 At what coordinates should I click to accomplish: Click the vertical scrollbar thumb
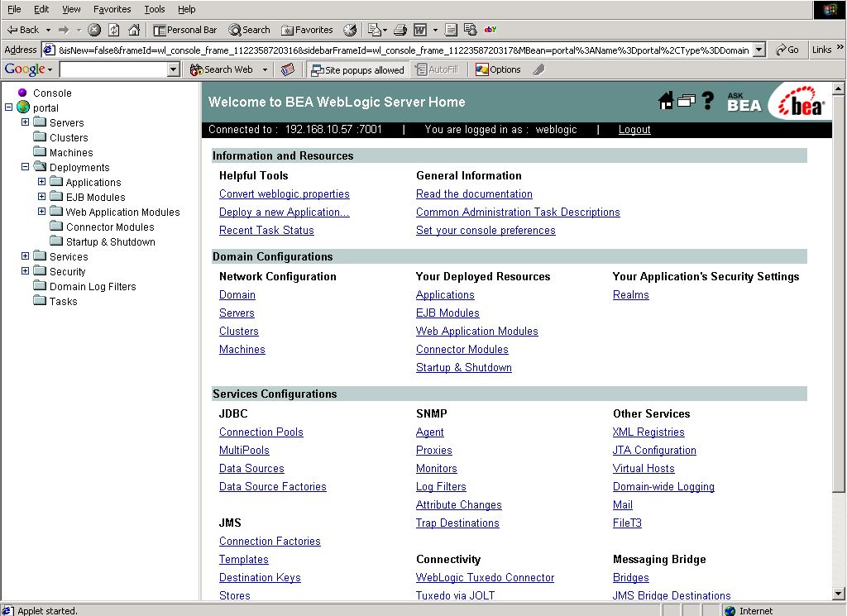pyautogui.click(x=839, y=294)
